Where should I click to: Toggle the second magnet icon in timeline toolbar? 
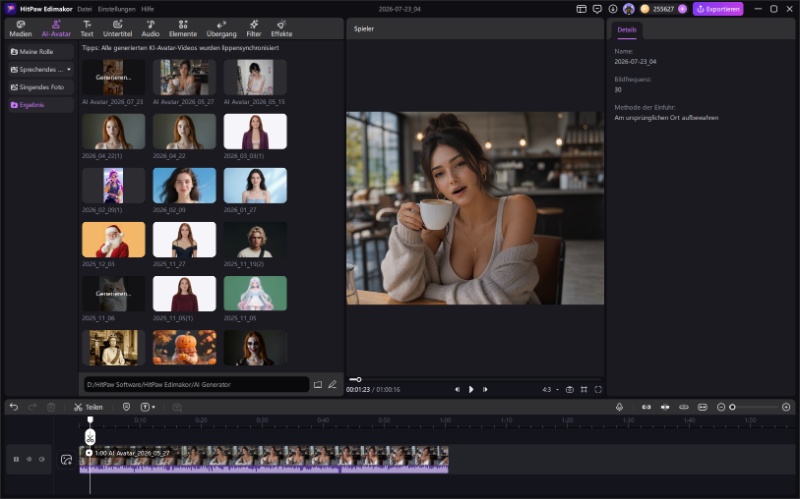[665, 407]
